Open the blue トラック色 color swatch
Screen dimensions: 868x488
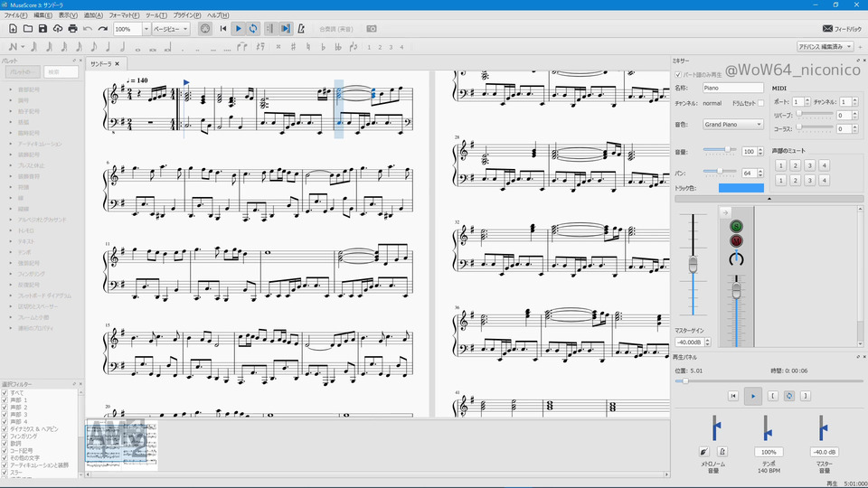[741, 188]
